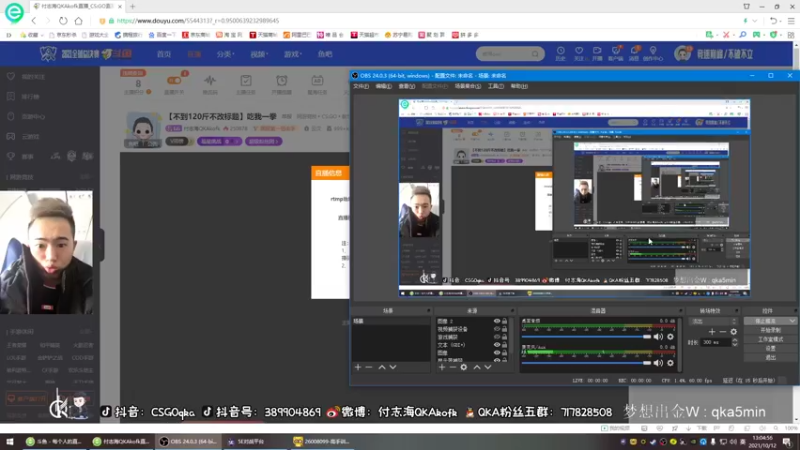Move the source down with the sources down arrow
Viewport: 800px width, 450px height.
(488, 367)
